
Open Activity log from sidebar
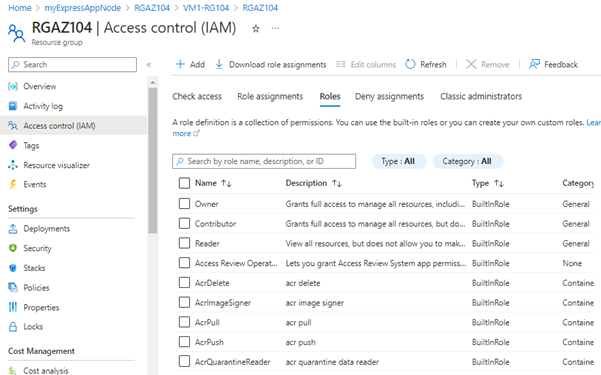click(x=43, y=106)
